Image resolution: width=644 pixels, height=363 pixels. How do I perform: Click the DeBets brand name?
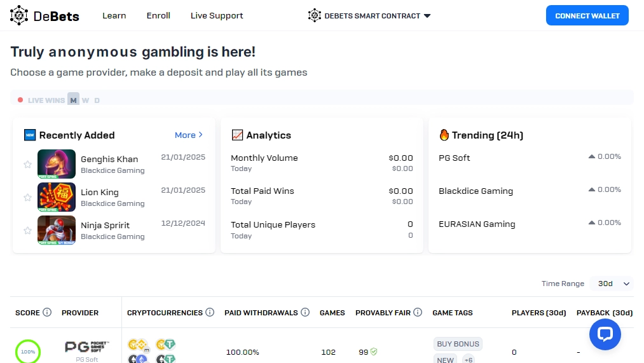point(57,17)
